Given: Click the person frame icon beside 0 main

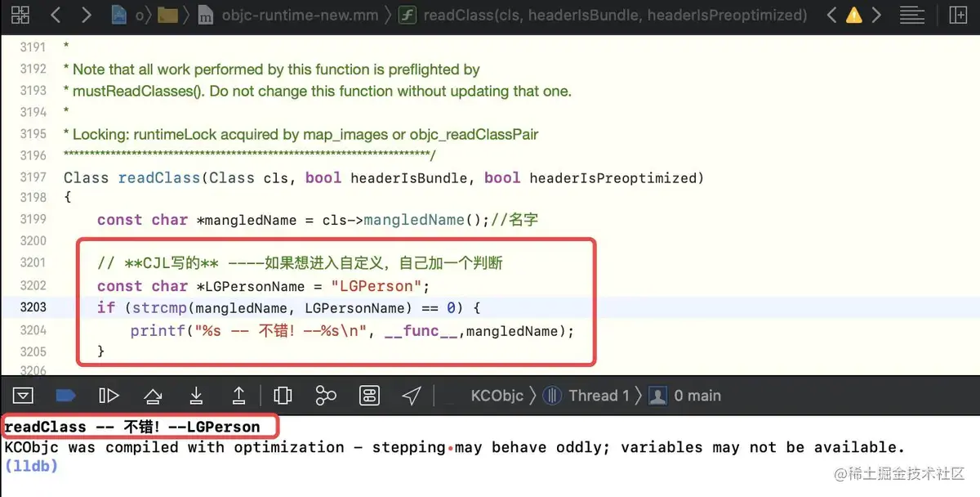Looking at the screenshot, I should pos(657,396).
